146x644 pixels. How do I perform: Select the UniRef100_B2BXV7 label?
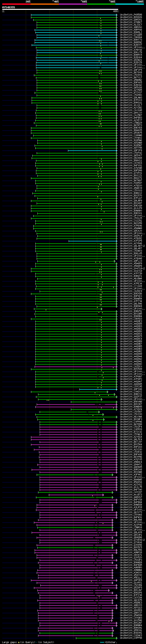pyautogui.click(x=131, y=45)
